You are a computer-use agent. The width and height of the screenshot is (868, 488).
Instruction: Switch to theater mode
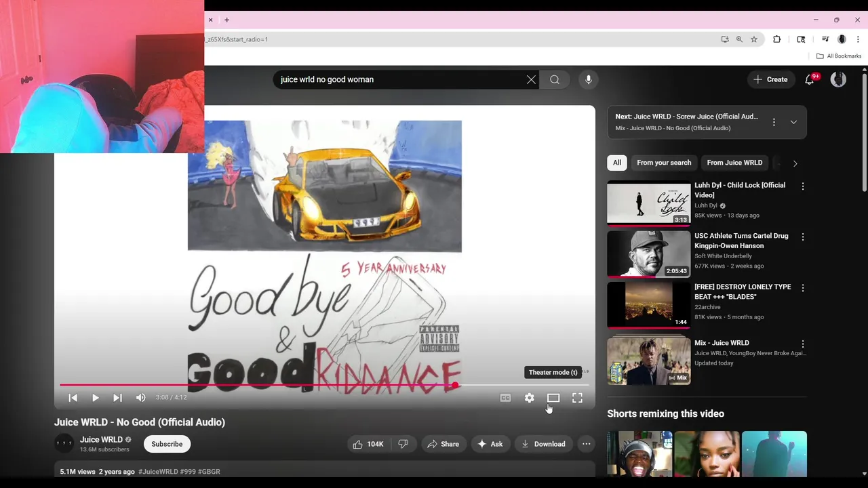coord(553,398)
